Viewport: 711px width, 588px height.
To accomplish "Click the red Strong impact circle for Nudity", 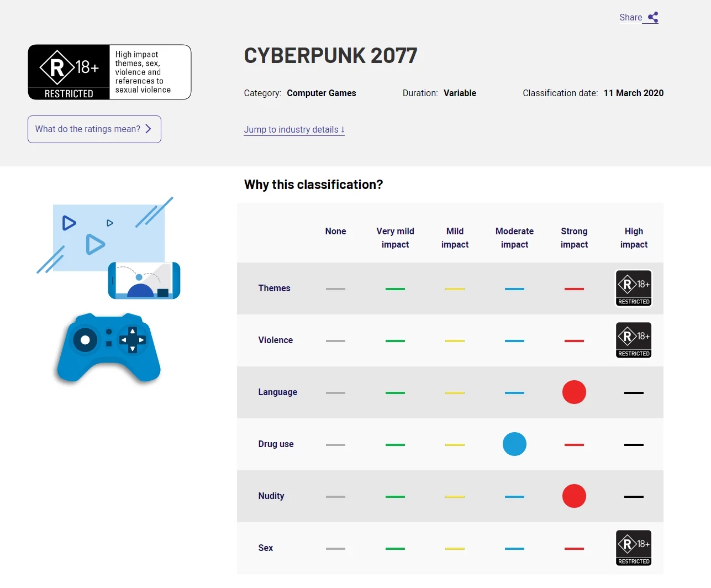I will pos(574,496).
